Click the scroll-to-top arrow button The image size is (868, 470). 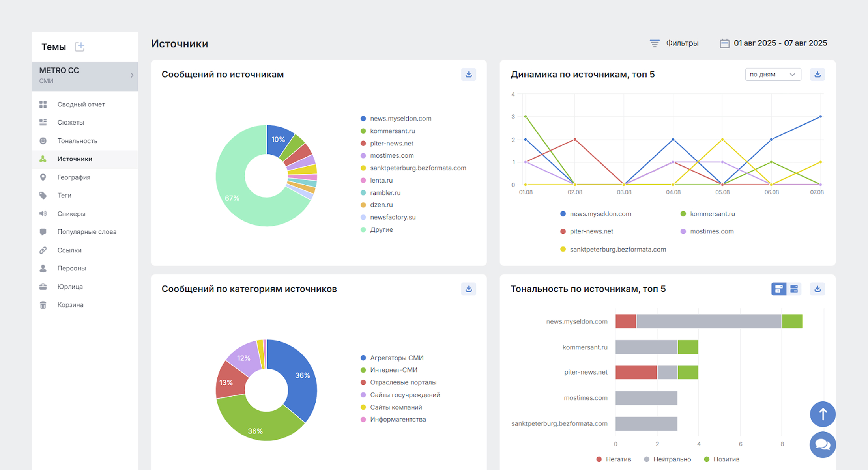tap(823, 414)
